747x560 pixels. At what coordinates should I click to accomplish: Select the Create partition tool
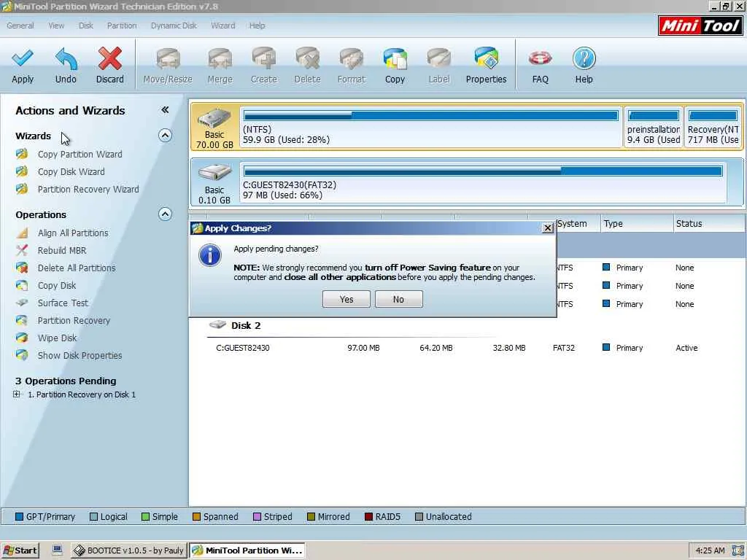pos(264,66)
